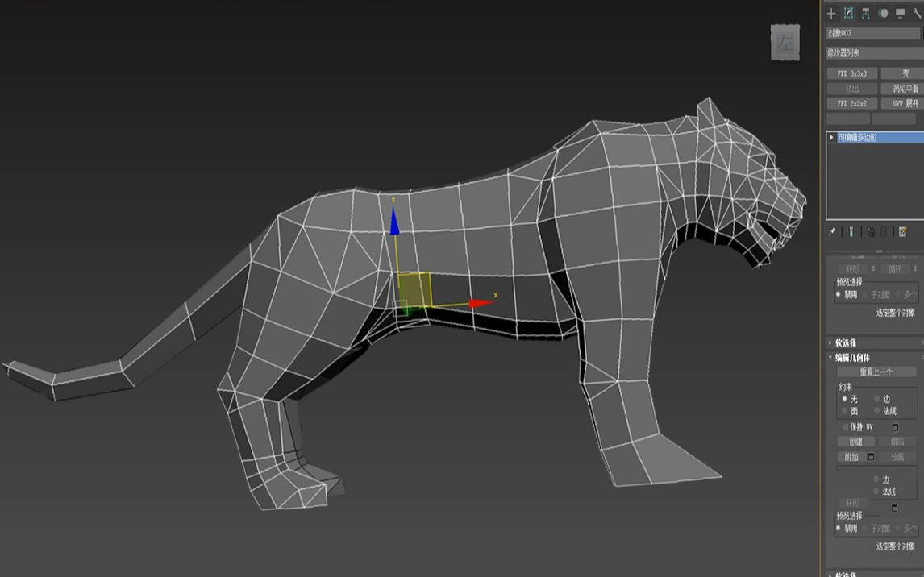924x577 pixels.
Task: Click the 附加 button
Action: pyautogui.click(x=851, y=457)
